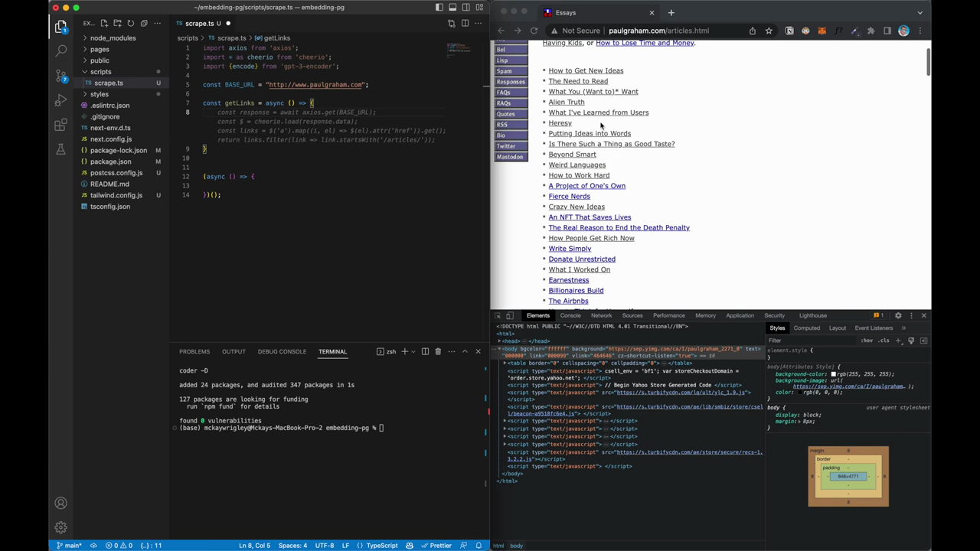
Task: Click background-color white color swatch
Action: click(x=834, y=374)
